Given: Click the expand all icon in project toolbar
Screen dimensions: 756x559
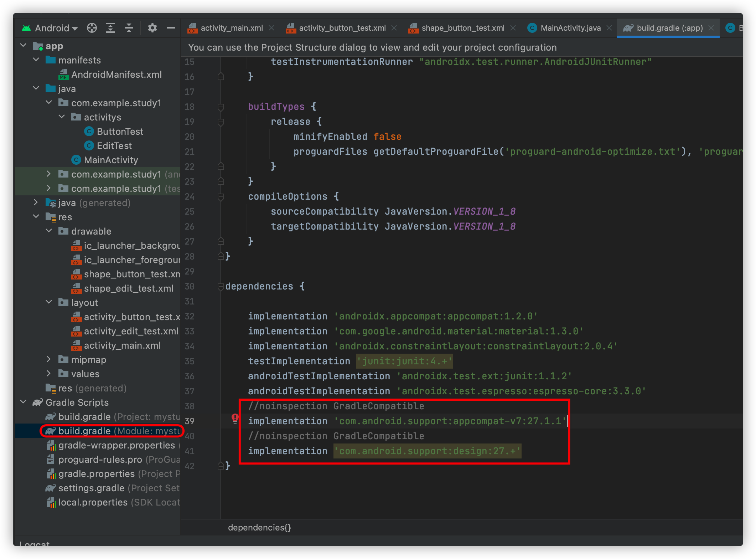Looking at the screenshot, I should 110,28.
